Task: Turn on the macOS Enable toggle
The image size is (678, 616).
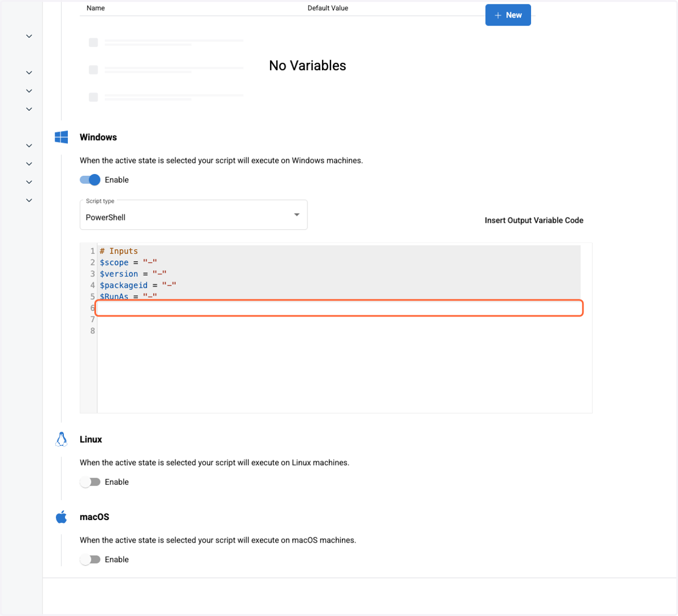Action: click(90, 559)
